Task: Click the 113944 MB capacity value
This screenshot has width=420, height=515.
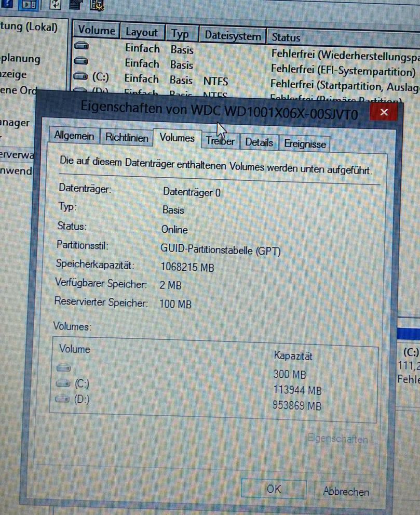Action: pos(297,390)
